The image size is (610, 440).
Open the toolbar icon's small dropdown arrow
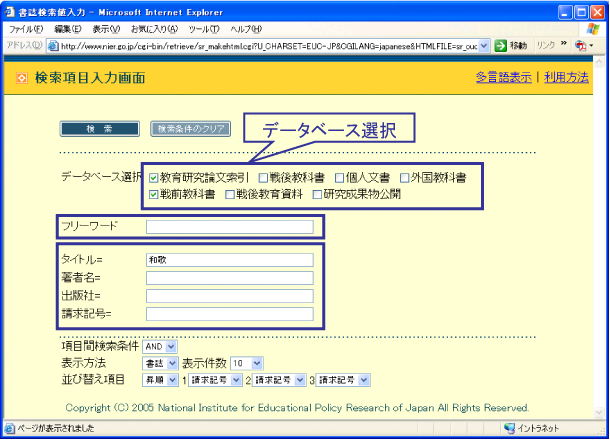[591, 46]
